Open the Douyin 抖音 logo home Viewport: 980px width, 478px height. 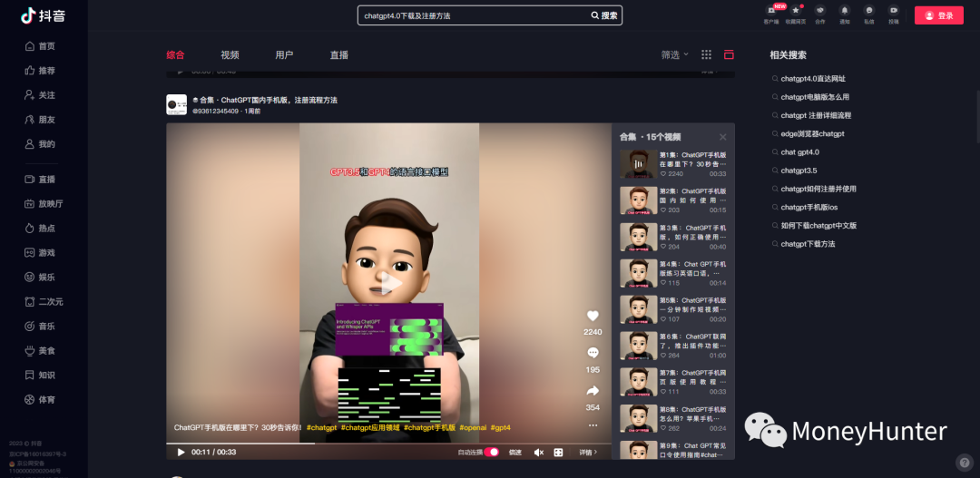(43, 15)
